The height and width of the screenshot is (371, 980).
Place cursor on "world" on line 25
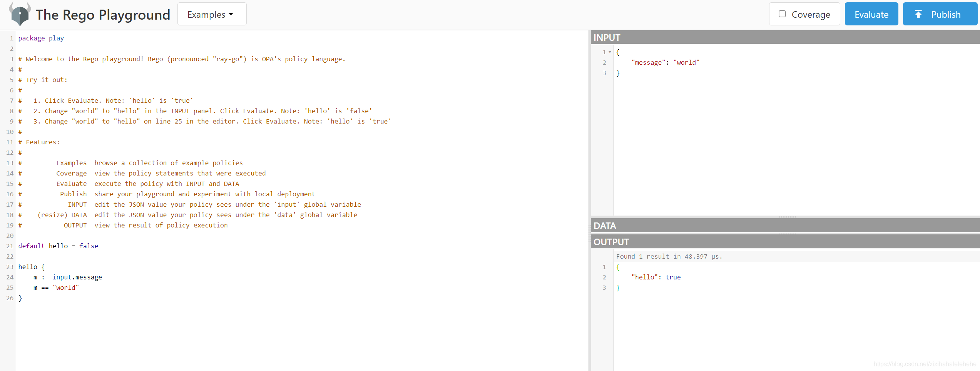[x=66, y=287]
